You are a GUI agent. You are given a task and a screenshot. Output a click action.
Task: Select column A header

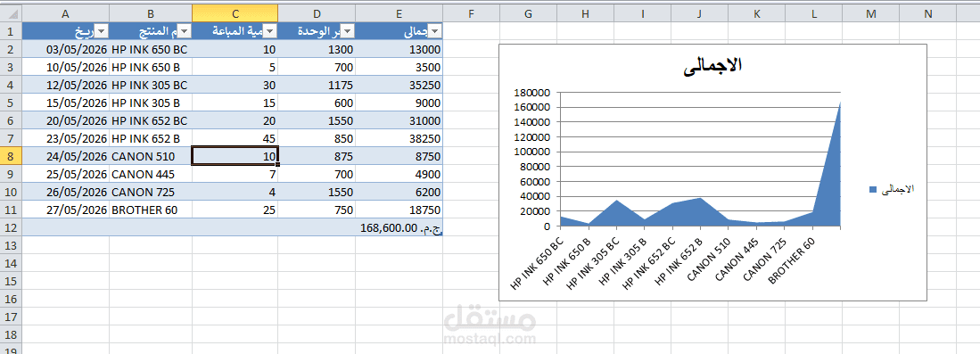(x=66, y=13)
